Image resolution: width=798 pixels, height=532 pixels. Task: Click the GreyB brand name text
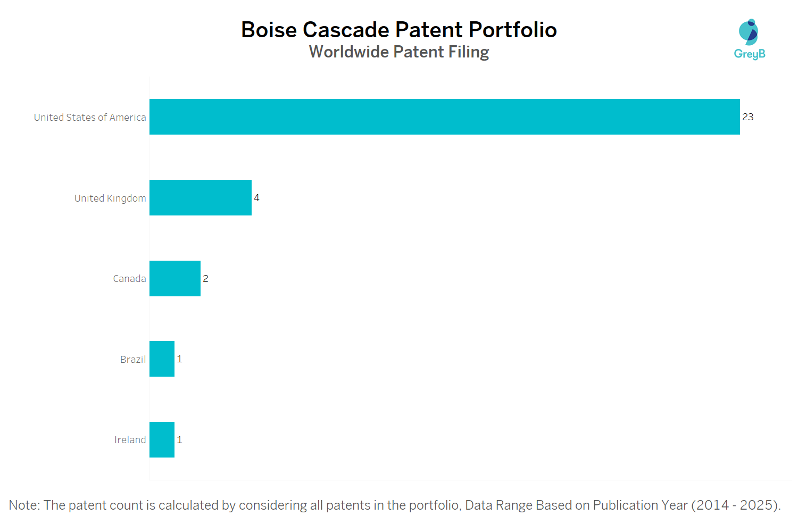[749, 54]
